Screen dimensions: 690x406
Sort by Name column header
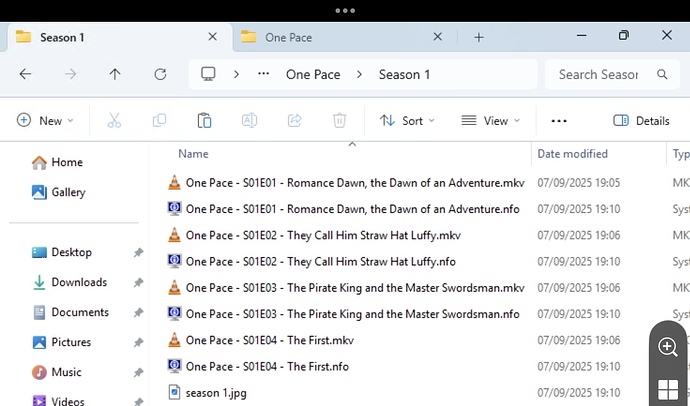click(193, 154)
